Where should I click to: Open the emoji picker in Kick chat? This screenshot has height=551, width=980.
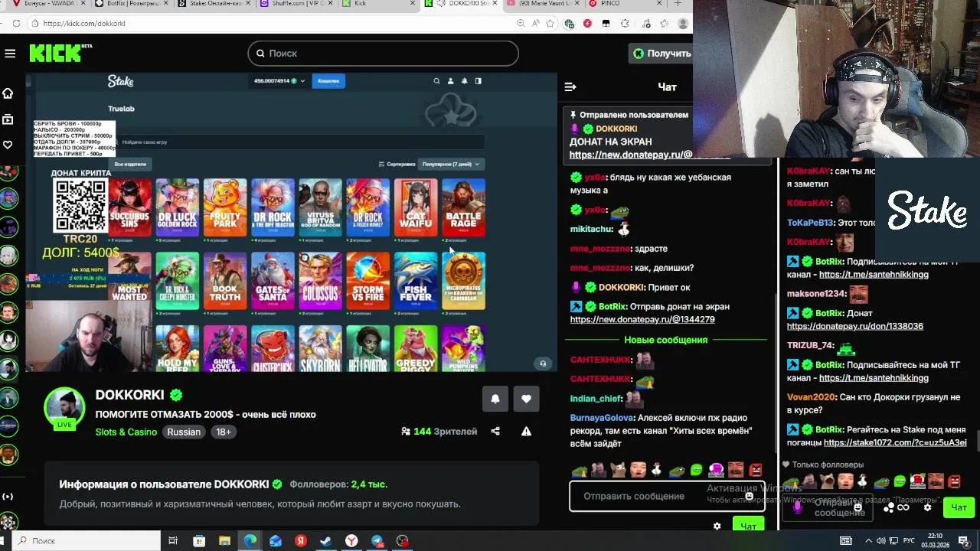click(749, 496)
